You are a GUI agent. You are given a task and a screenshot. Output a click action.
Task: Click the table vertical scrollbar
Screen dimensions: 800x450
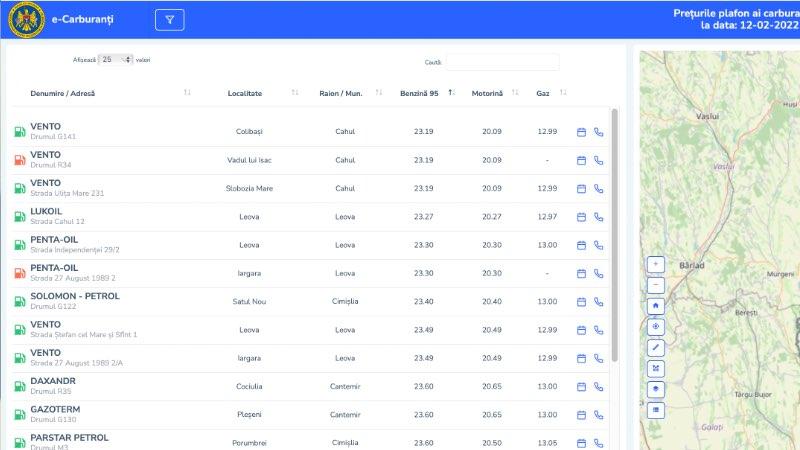point(615,235)
